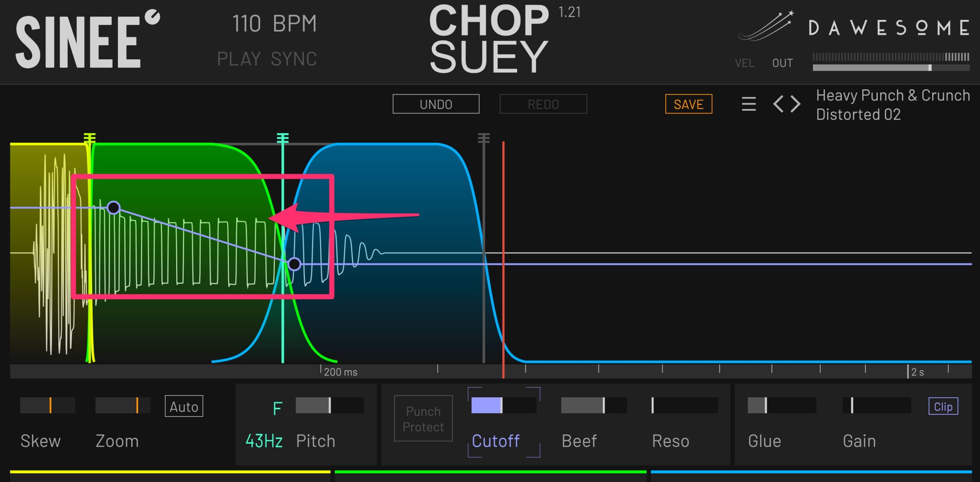Click the 110 BPM tempo field
The width and height of the screenshot is (980, 482).
274,24
